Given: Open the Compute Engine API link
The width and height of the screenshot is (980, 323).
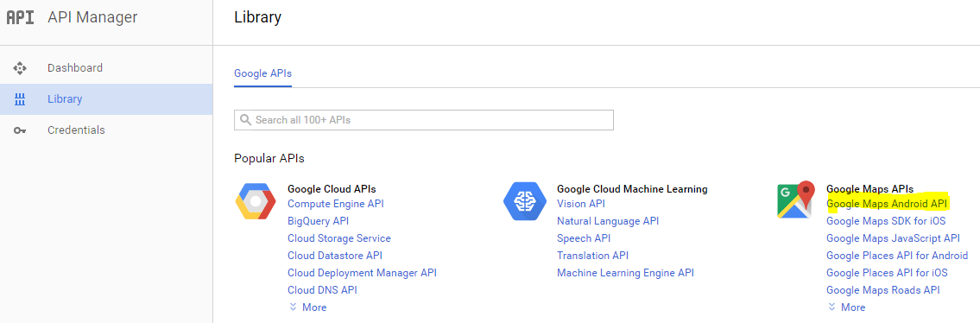Looking at the screenshot, I should pyautogui.click(x=336, y=204).
